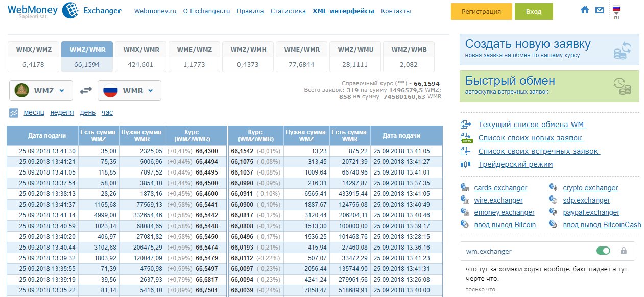644x297 pixels.
Task: Click the swap currencies arrows icon
Action: [x=85, y=90]
